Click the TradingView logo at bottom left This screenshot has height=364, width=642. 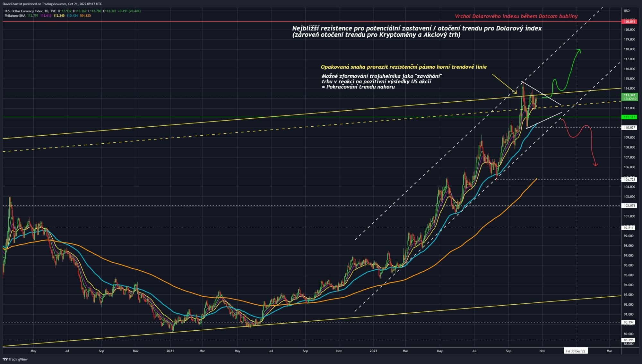tap(15, 359)
